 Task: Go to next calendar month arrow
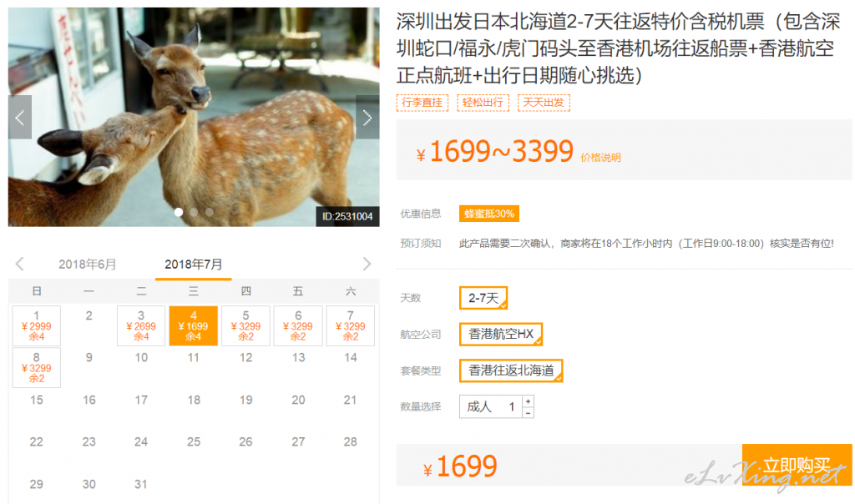(367, 265)
